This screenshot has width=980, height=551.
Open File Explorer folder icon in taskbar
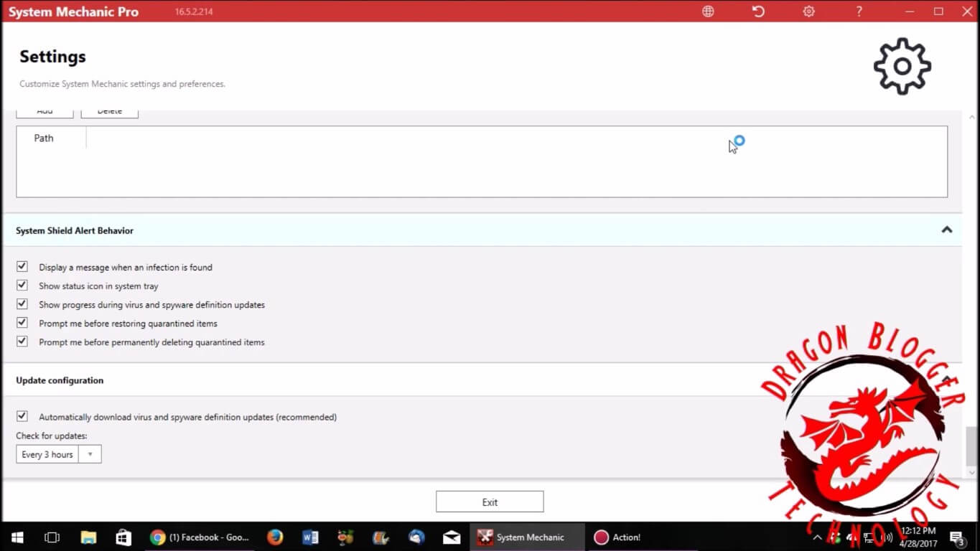point(88,537)
